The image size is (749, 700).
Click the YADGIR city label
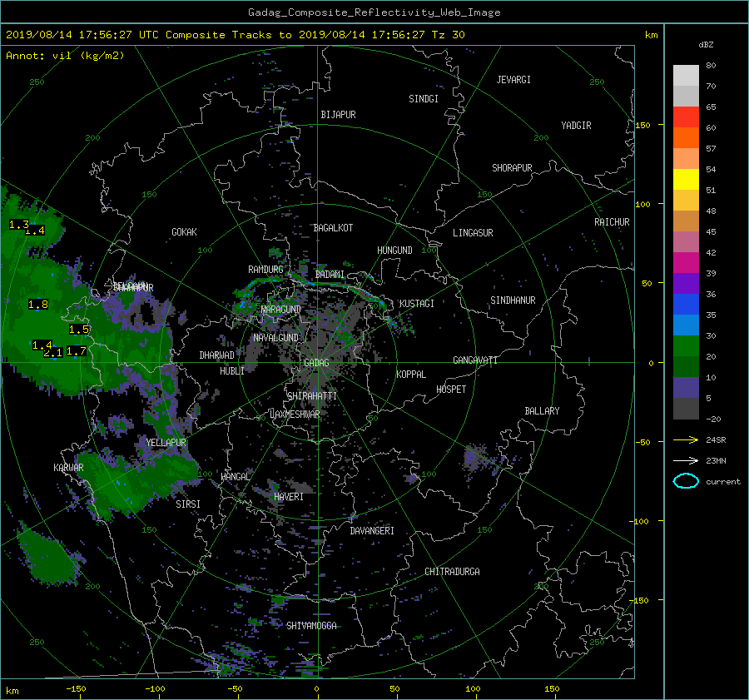pos(576,126)
